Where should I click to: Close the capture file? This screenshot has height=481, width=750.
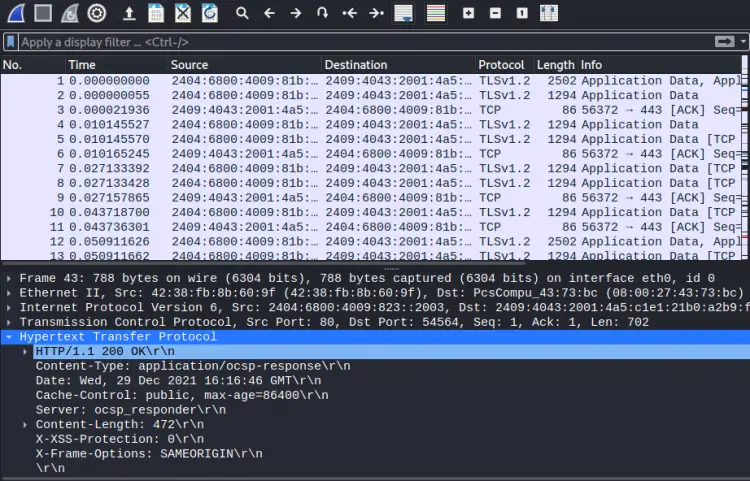click(x=183, y=13)
